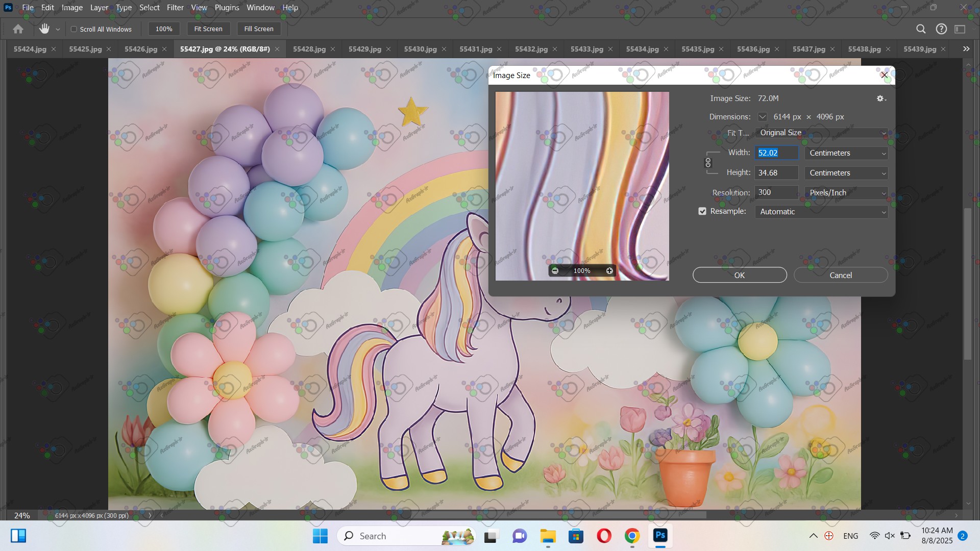The image size is (980, 551).
Task: Open Resolution Pixels/Inch units dropdown
Action: (846, 193)
